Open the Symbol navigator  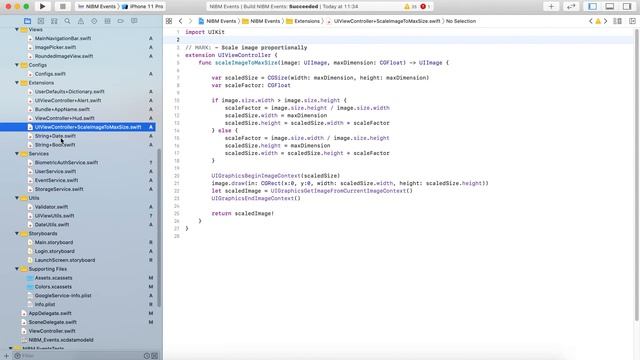click(x=54, y=21)
